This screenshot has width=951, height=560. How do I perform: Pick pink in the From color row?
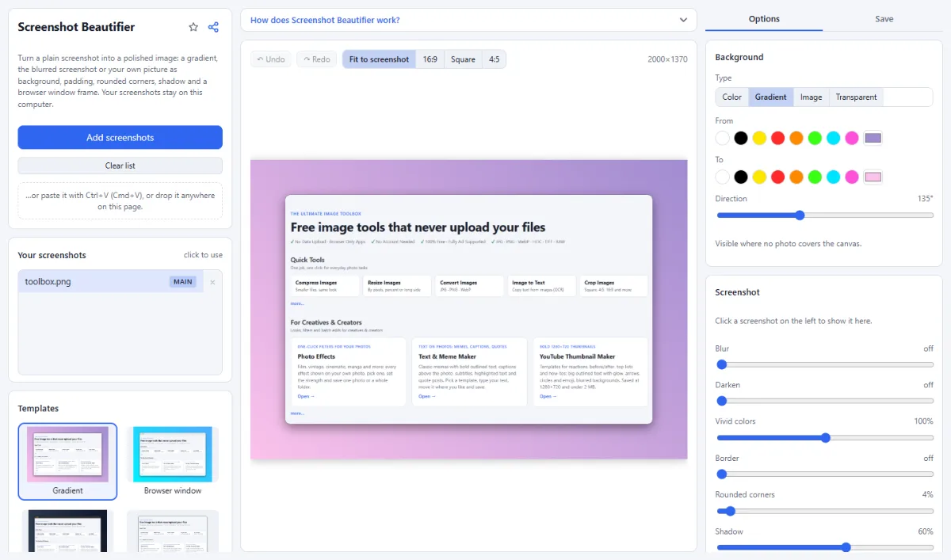click(x=852, y=138)
